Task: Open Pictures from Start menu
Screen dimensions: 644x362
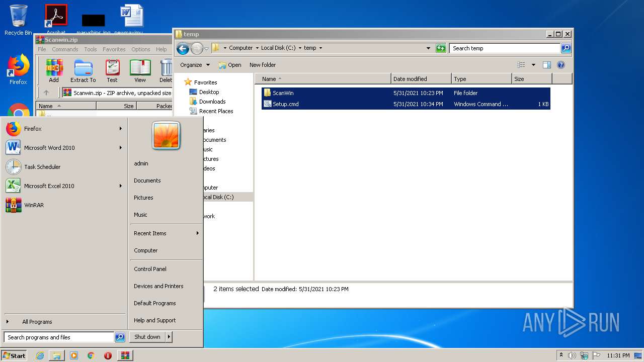Action: 143,198
